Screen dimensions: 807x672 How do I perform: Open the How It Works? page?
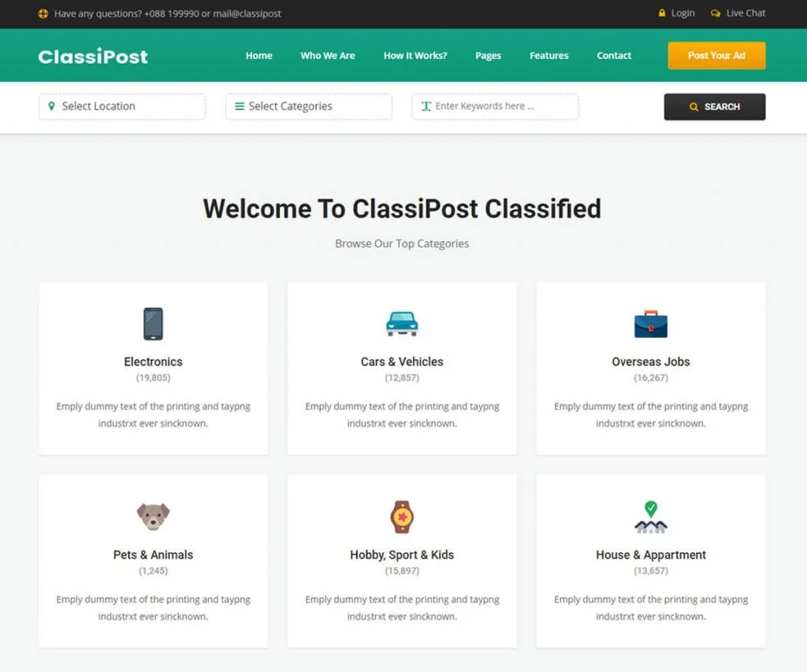coord(415,56)
